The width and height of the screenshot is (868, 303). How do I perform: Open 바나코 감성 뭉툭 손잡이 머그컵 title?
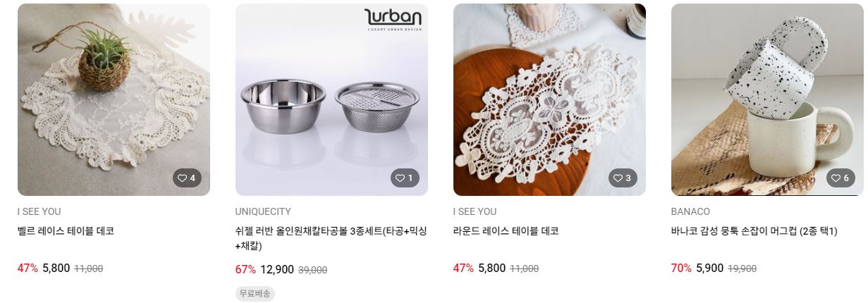click(754, 231)
